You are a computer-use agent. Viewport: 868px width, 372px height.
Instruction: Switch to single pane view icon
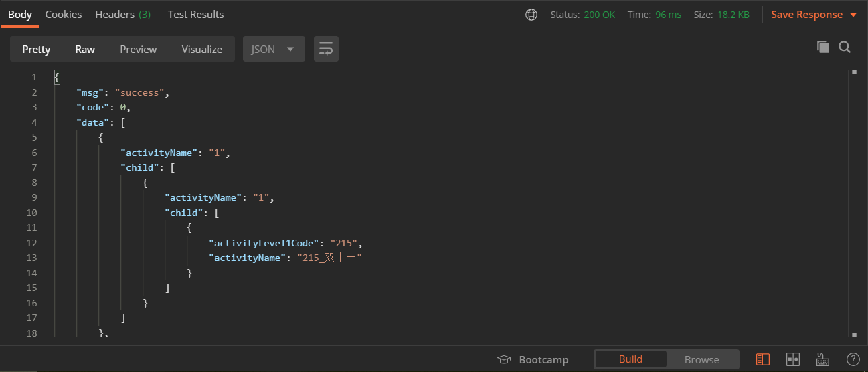762,359
